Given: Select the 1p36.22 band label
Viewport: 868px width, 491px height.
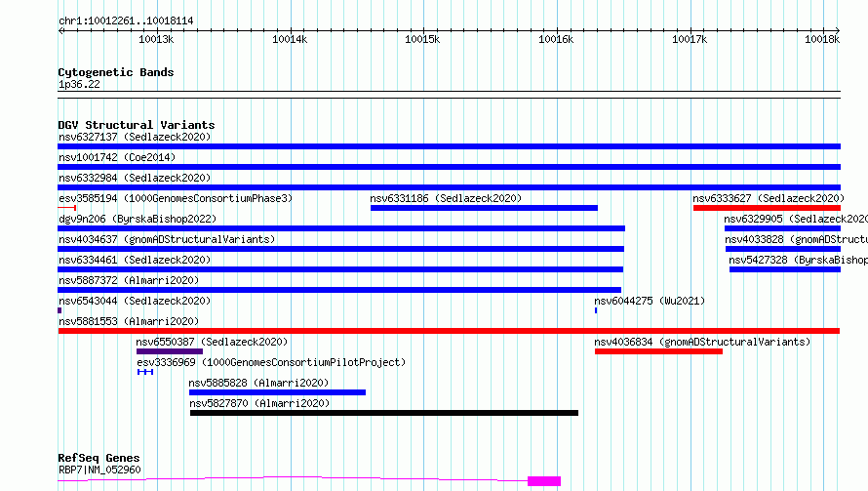Looking at the screenshot, I should point(79,84).
